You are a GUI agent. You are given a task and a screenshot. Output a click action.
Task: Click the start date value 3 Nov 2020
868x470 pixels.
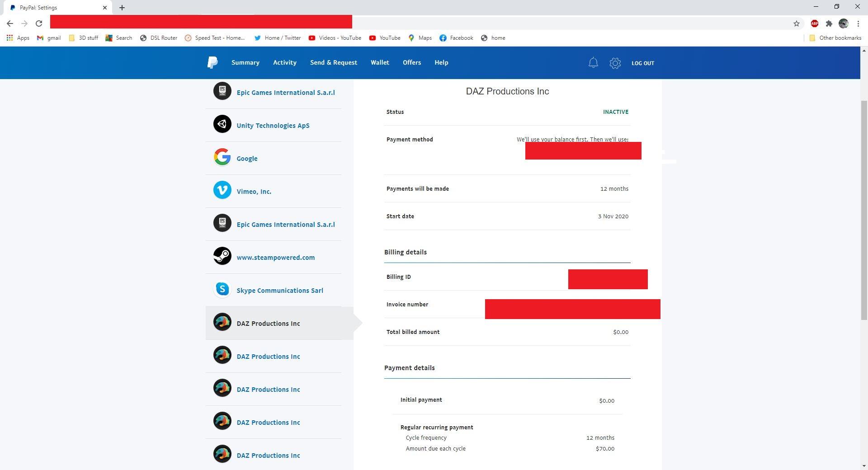613,216
